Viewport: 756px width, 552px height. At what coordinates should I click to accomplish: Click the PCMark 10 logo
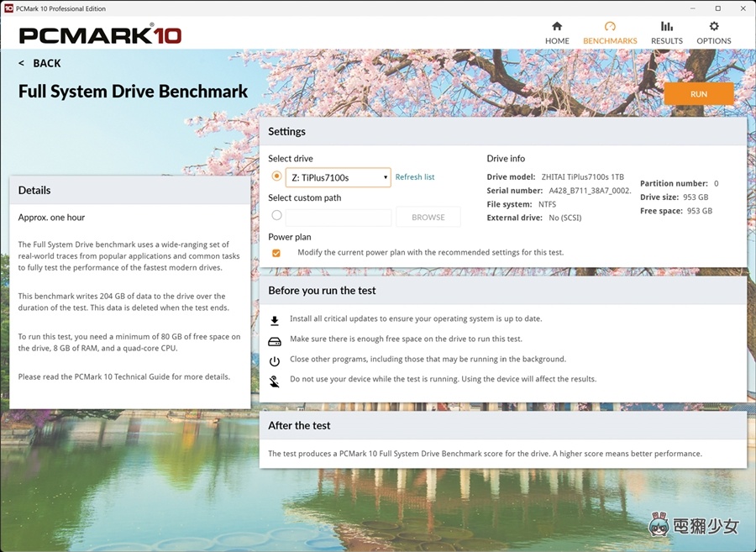(100, 35)
